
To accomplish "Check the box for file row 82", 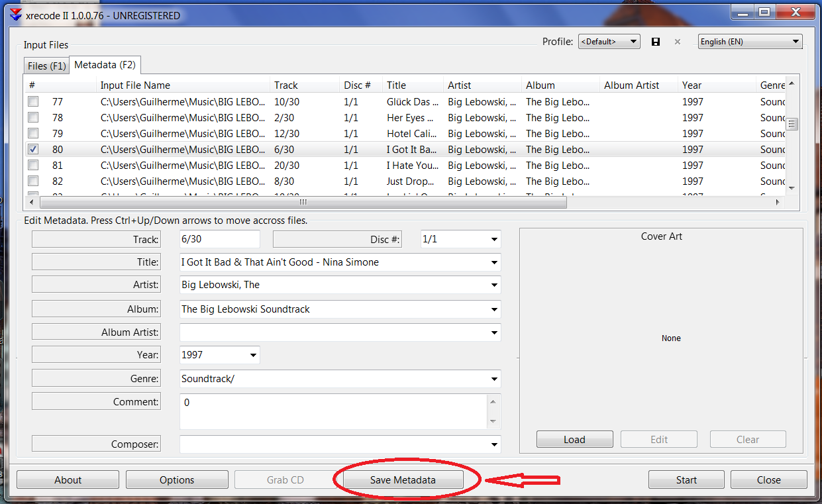I will point(33,181).
